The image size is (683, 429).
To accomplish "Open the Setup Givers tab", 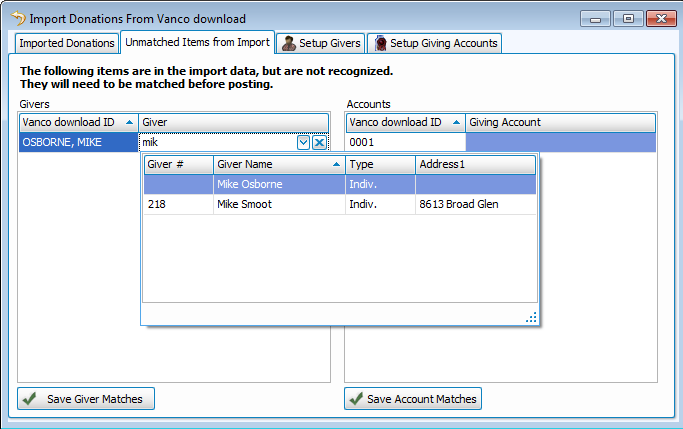I will point(321,43).
